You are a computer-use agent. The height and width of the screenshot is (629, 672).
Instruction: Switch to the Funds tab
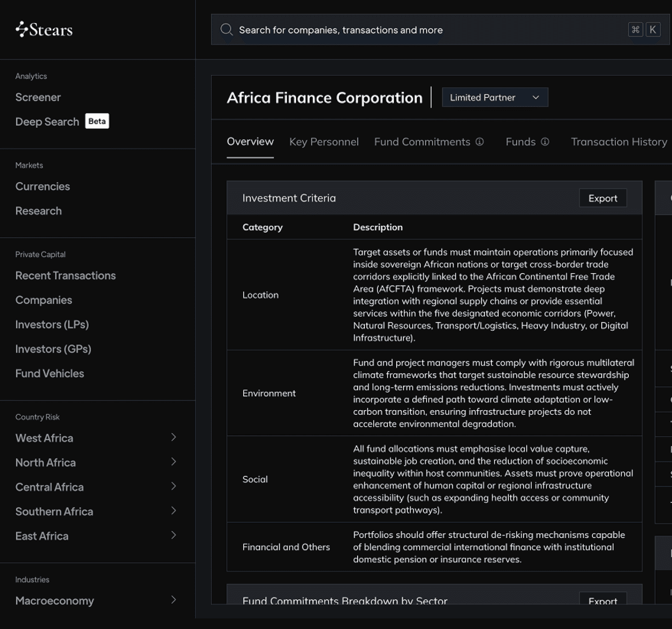point(520,142)
